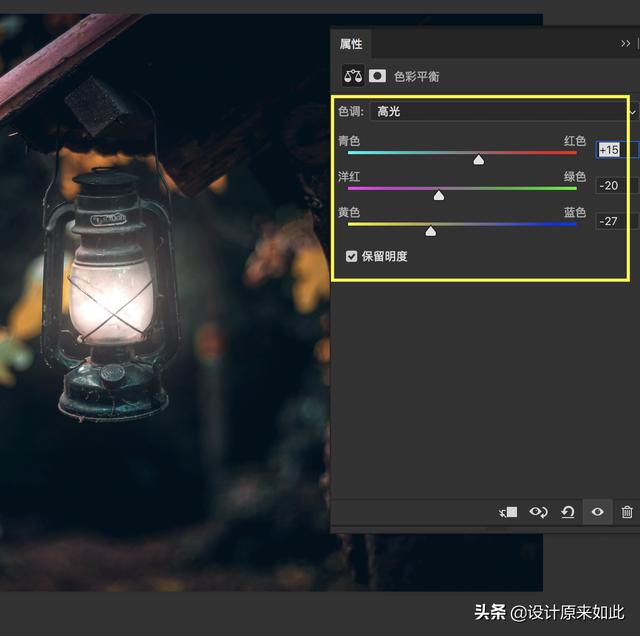Screen dimensions: 640x636
Task: Toggle the 保留明度 checkbox
Action: 351,256
